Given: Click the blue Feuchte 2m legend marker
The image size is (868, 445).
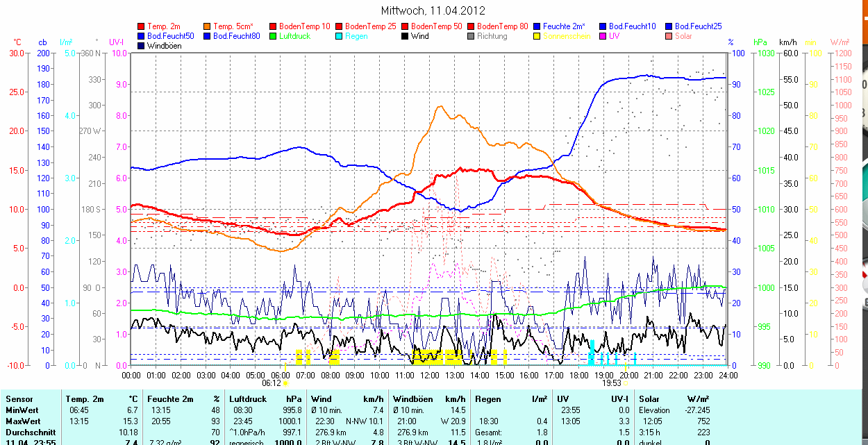Looking at the screenshot, I should 537,26.
